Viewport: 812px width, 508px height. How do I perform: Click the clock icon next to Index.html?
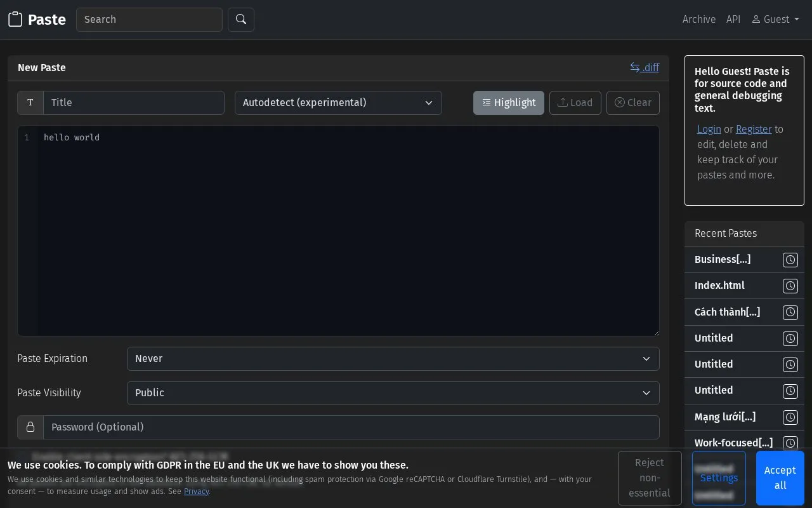790,286
